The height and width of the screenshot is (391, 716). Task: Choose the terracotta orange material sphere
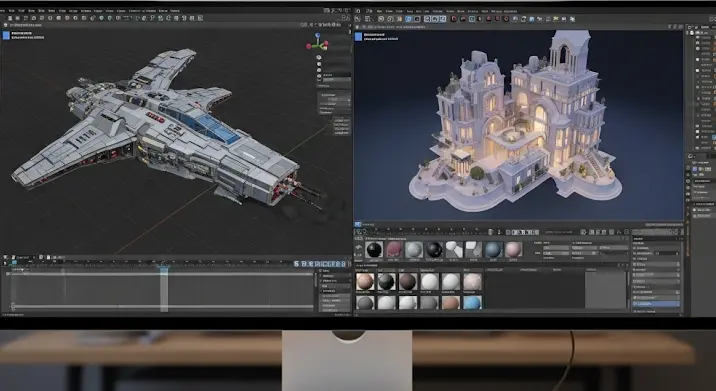pos(451,302)
